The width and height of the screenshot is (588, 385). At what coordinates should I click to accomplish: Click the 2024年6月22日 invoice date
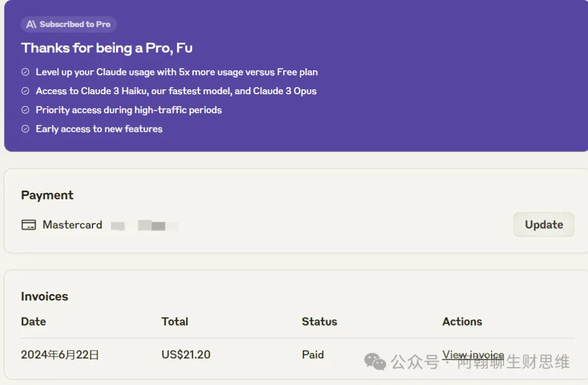click(x=60, y=355)
